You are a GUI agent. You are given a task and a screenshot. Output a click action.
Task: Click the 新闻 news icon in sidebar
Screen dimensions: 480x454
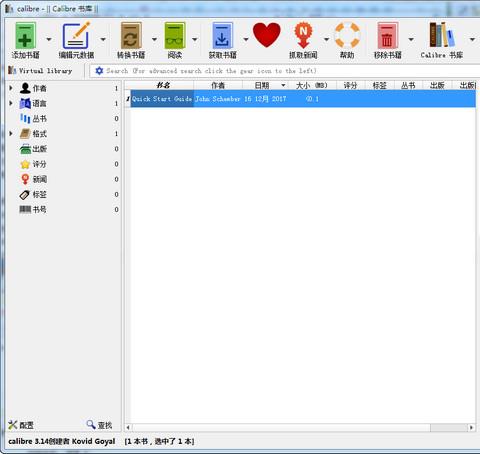[25, 179]
